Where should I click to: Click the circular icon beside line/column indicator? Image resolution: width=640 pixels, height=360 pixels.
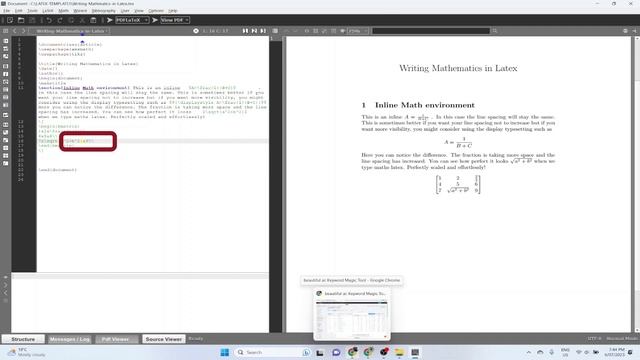coord(196,31)
